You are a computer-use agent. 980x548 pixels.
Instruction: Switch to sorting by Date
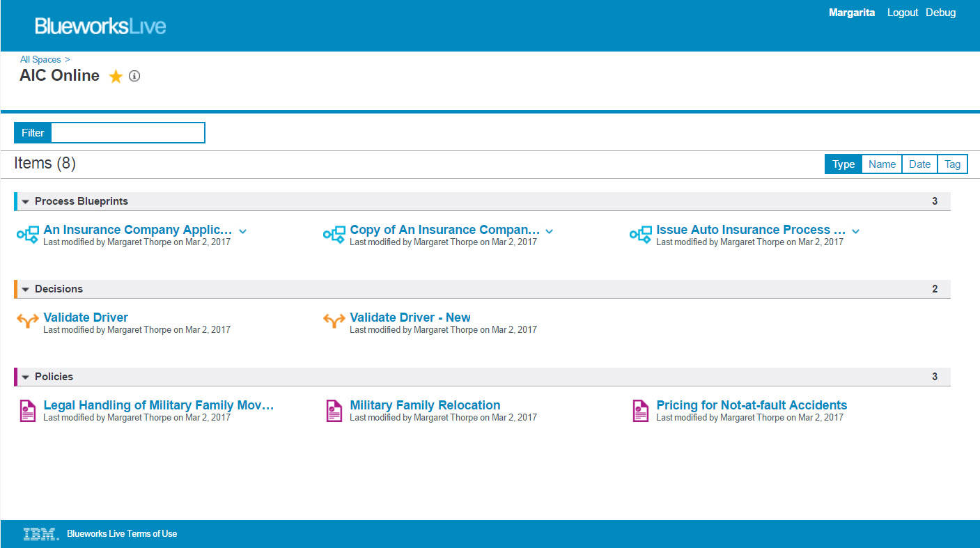(919, 164)
